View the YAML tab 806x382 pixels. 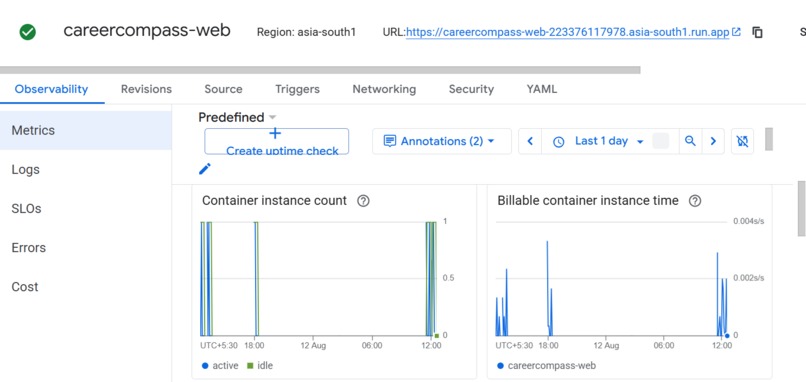tap(541, 89)
